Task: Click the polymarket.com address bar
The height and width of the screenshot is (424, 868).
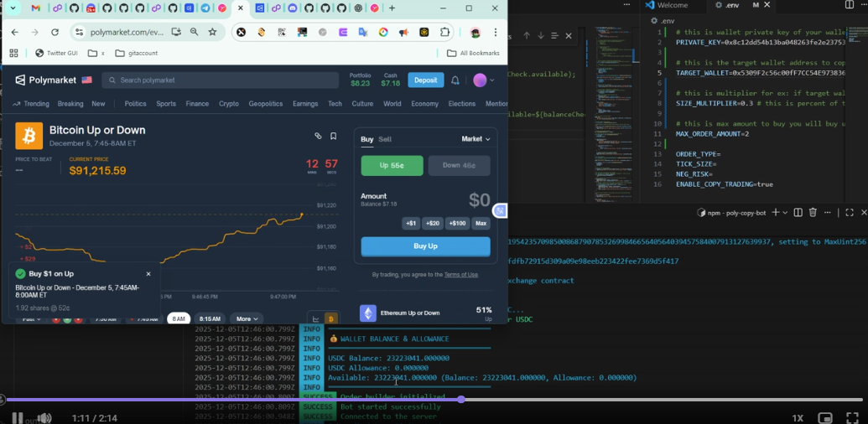Action: point(127,32)
